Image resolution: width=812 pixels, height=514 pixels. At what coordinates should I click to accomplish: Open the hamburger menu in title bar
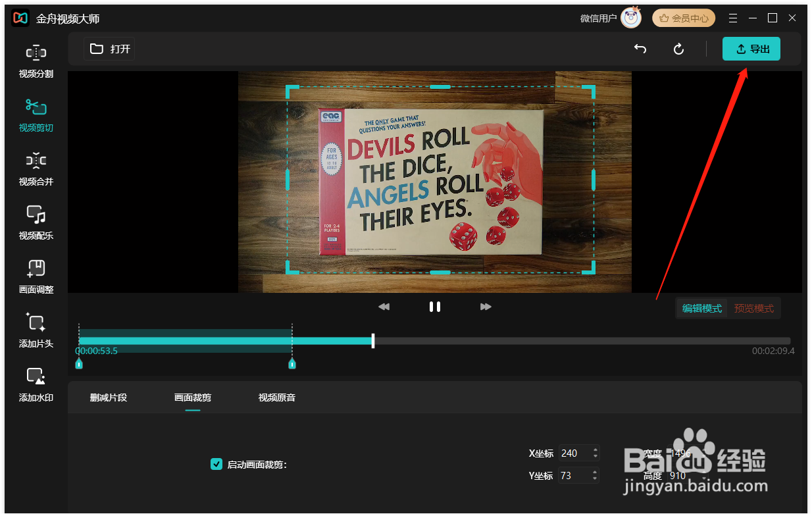[733, 18]
